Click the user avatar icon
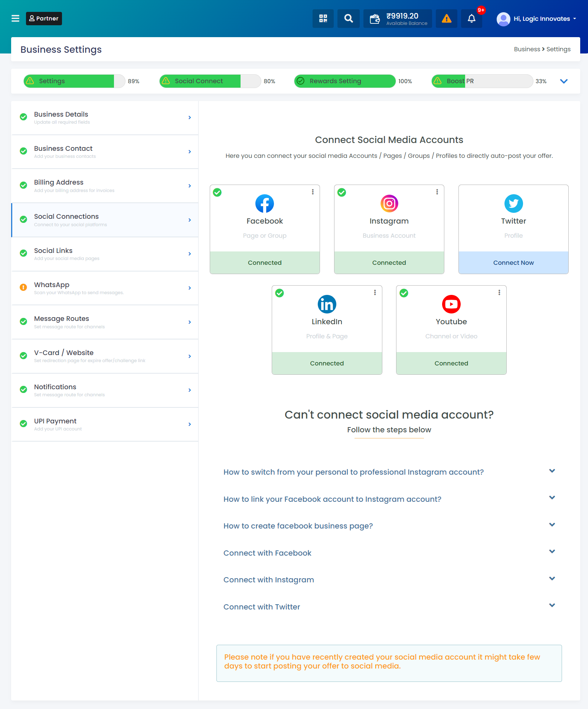 coord(503,19)
